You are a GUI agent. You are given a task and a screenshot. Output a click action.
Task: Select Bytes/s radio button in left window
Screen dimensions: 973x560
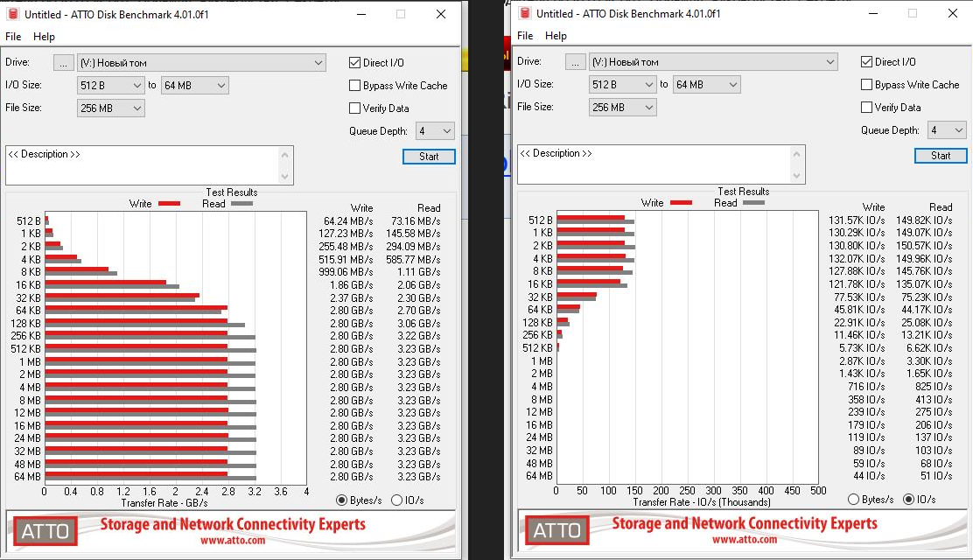pos(341,500)
